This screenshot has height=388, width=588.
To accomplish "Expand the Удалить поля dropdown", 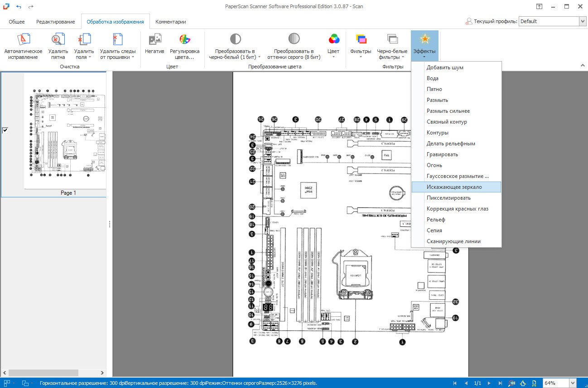I will [84, 57].
